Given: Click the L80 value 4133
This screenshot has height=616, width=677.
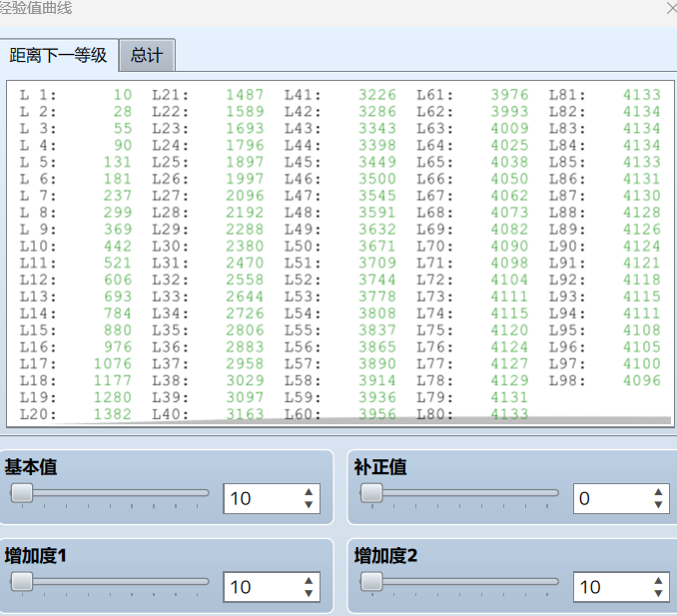Looking at the screenshot, I should click(x=509, y=414).
